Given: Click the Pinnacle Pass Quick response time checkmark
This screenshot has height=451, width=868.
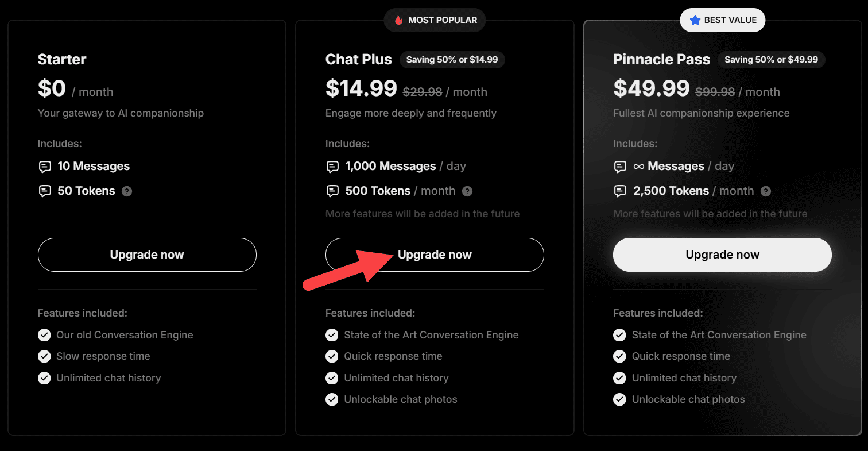Looking at the screenshot, I should [619, 356].
